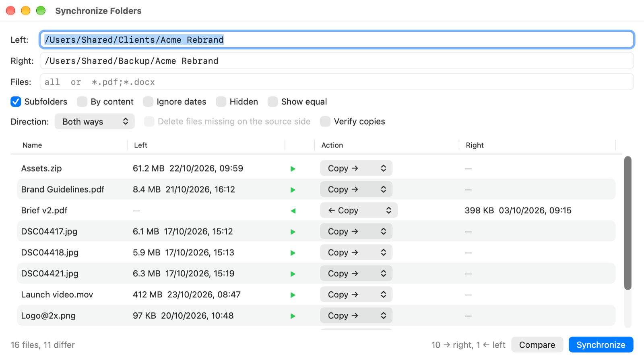644x363 pixels.
Task: Click the 61.2 MB 22/10/2026 entry
Action: click(188, 168)
